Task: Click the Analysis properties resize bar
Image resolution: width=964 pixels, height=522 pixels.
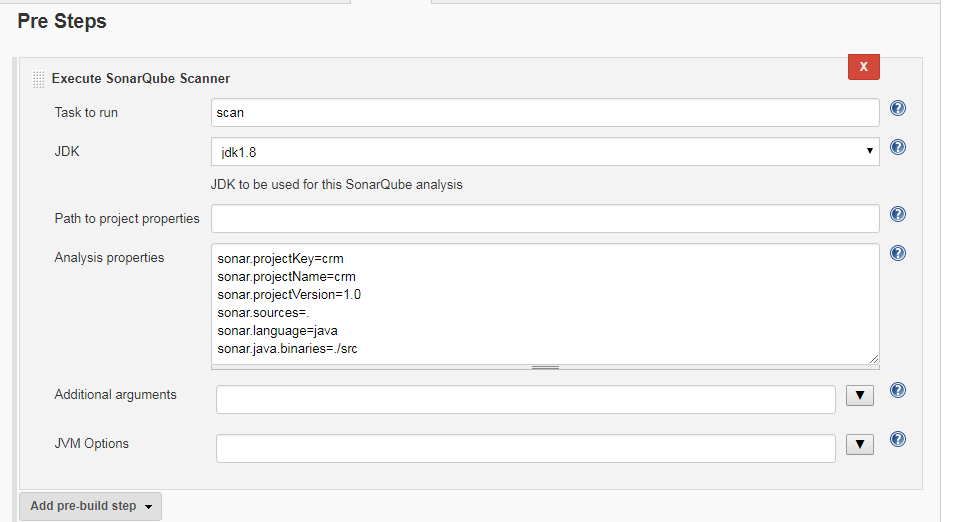Action: 545,367
